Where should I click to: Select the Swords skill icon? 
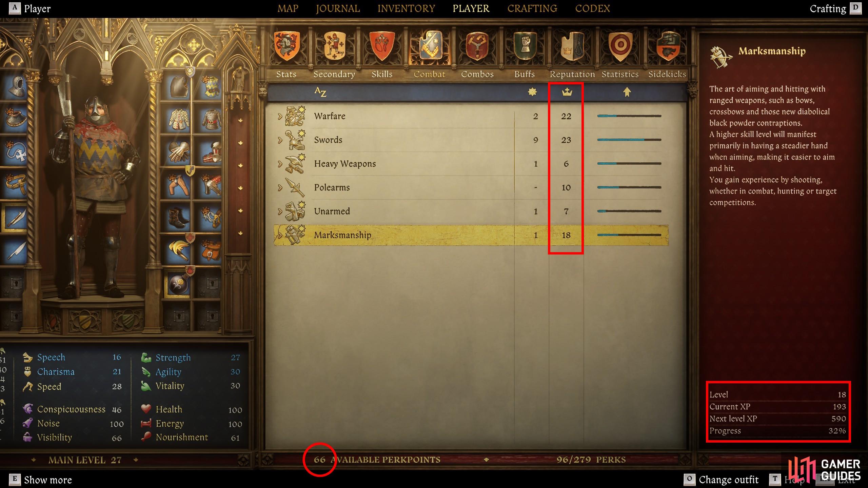click(295, 139)
